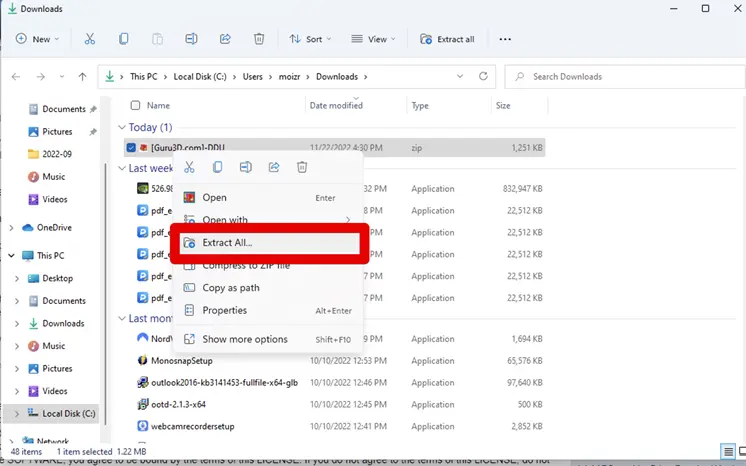
Task: Click the Share icon in the top toolbar
Action: click(225, 39)
